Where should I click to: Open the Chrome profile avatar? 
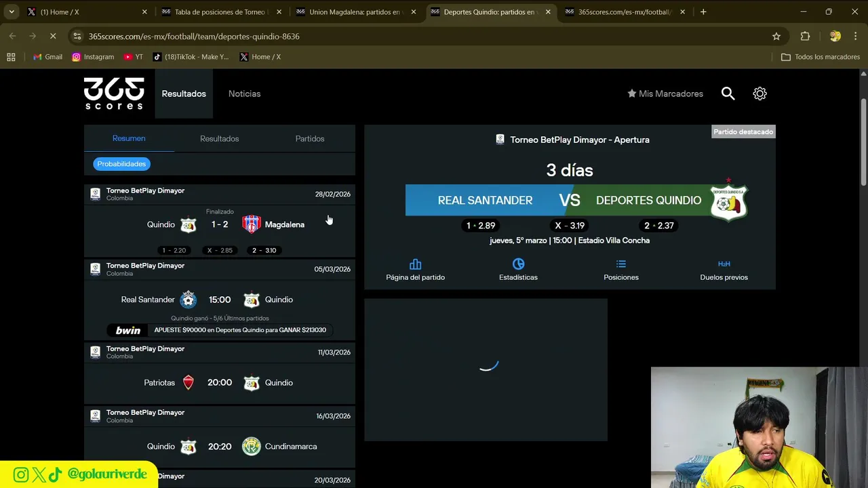835,36
